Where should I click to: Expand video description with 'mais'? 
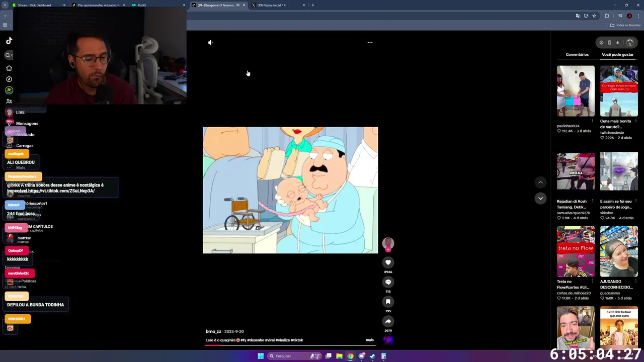(370, 340)
